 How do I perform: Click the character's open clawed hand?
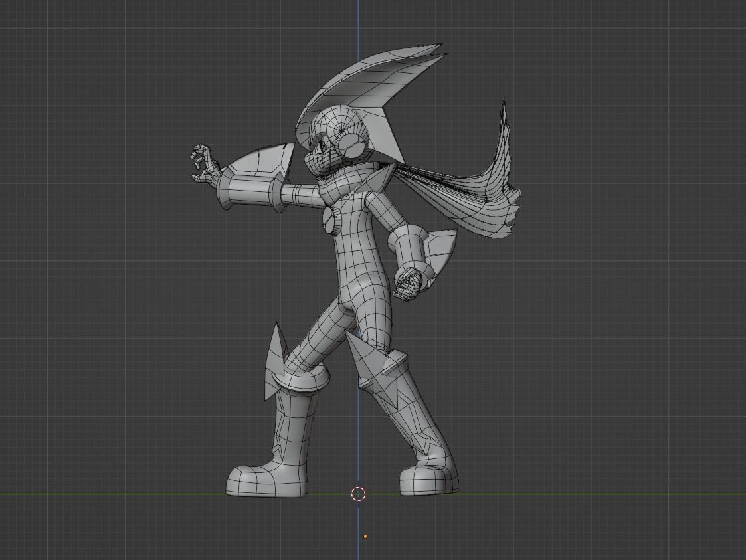point(205,164)
